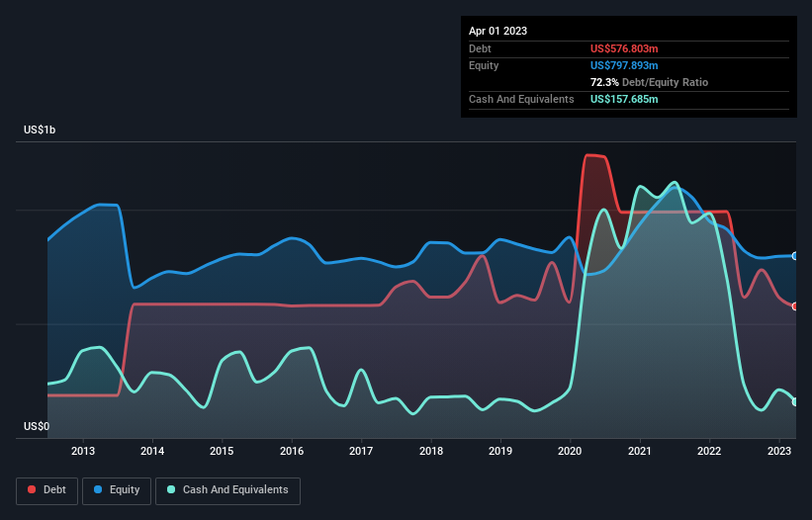Image resolution: width=812 pixels, height=520 pixels.
Task: Select the 2023 x-axis label
Action: (778, 451)
